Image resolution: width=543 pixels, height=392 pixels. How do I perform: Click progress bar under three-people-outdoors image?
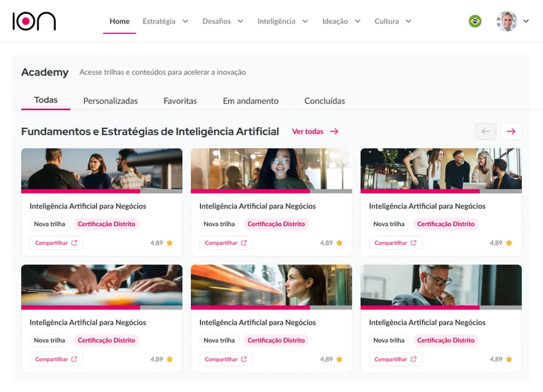coord(102,191)
